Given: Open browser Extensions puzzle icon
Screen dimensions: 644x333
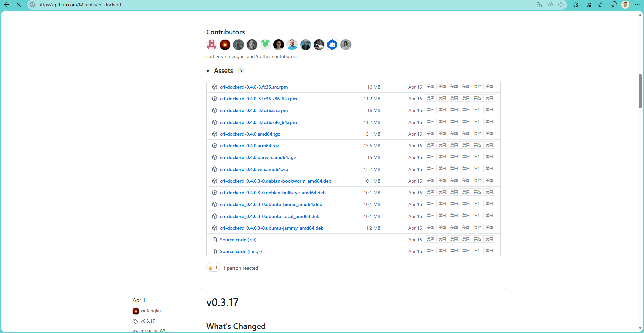Looking at the screenshot, I should coord(575,5).
